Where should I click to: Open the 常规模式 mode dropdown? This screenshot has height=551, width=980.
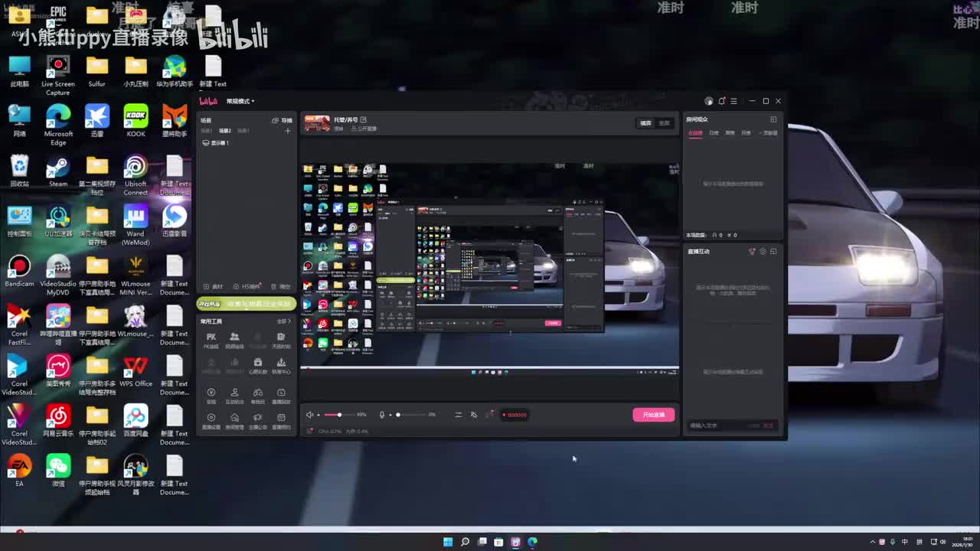[x=240, y=101]
